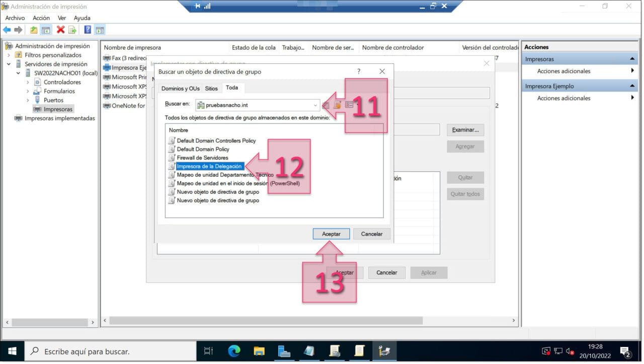Collapse the Impresora Ejemplo section in Acciones pane
644x364 pixels.
click(x=632, y=86)
